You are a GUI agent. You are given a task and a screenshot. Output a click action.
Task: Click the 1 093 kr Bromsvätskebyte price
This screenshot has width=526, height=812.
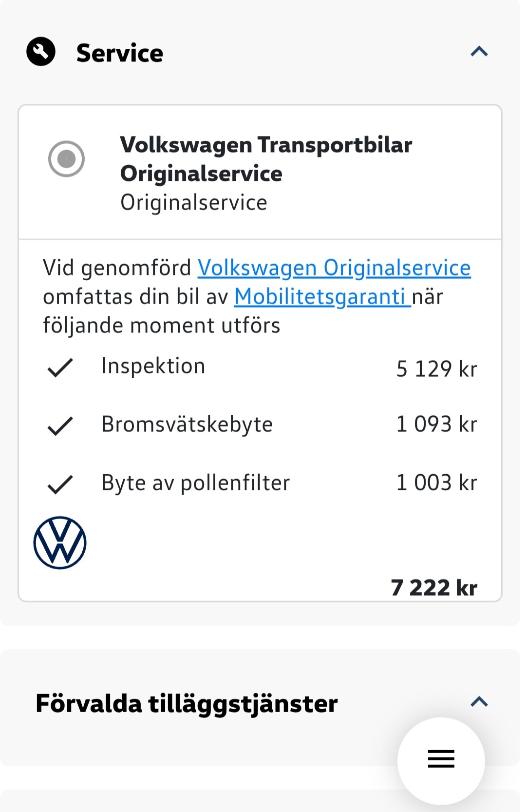click(x=436, y=424)
